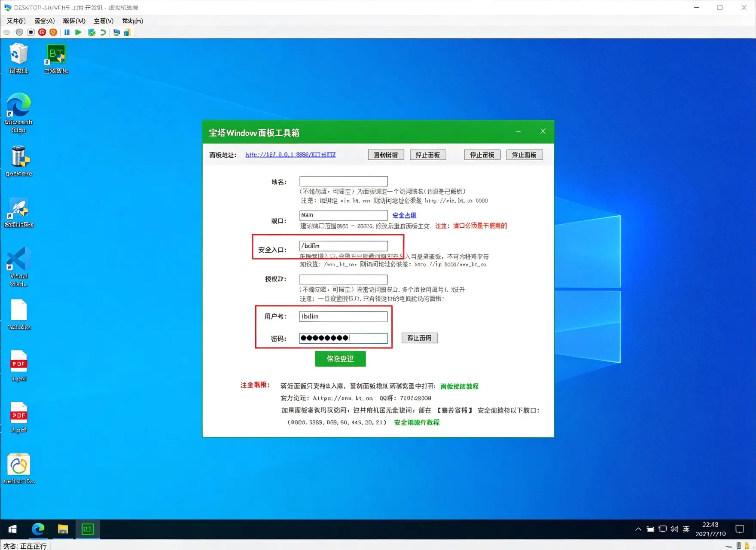Image resolution: width=756 pixels, height=550 pixels.
Task: Focus the authorized IP (授权IP) field
Action: coord(344,280)
